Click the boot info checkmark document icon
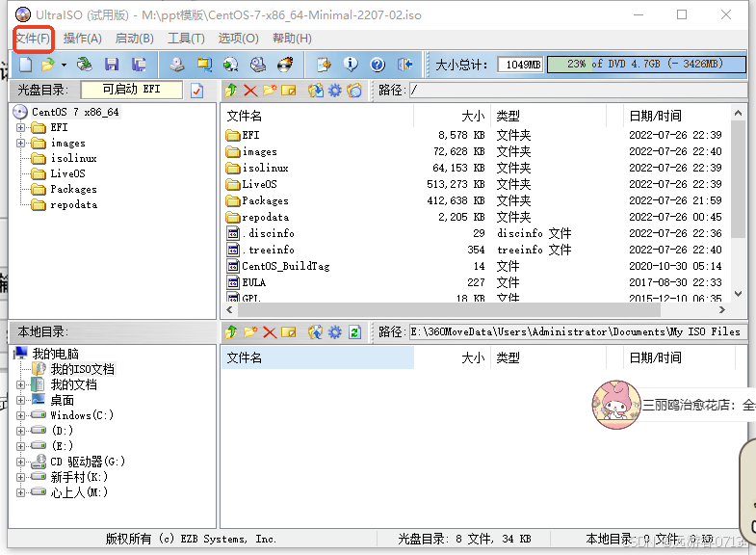This screenshot has width=756, height=555. click(x=196, y=91)
